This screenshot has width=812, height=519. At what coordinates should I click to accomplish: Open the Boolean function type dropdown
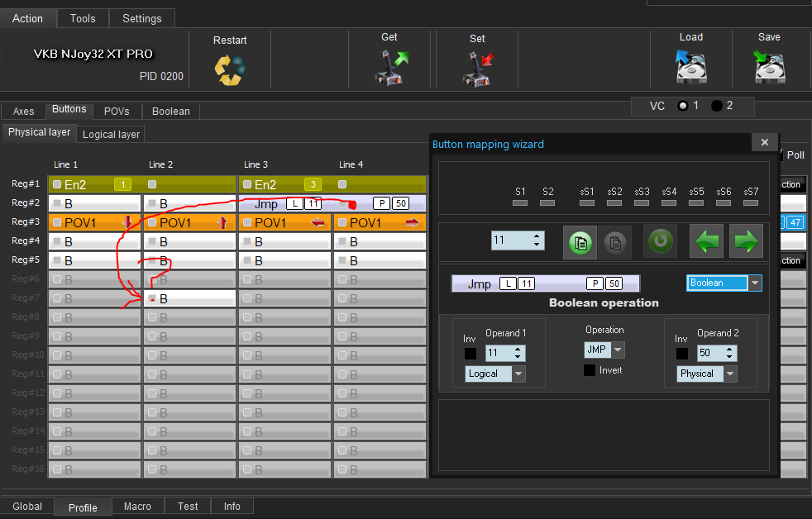pos(754,283)
